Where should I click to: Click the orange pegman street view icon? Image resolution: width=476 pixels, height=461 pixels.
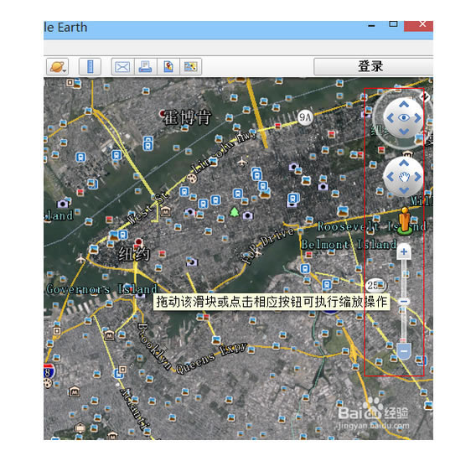405,220
